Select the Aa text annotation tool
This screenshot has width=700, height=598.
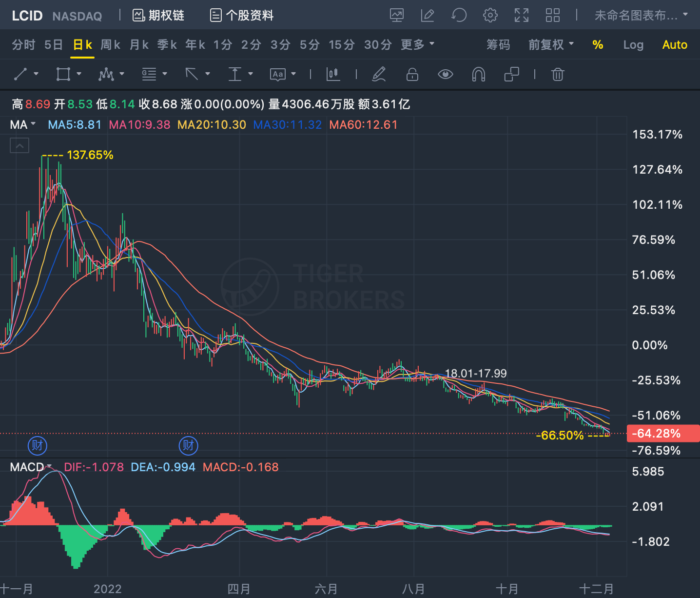coord(278,74)
